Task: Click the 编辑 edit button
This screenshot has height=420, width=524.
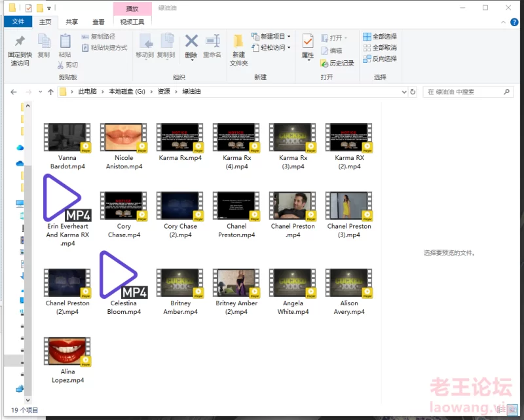Action: coord(331,50)
